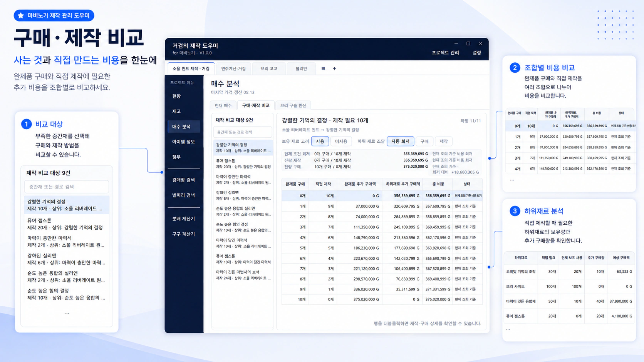The width and height of the screenshot is (644, 362).
Task: Open 프로젝트 관리 in title bar
Action: (x=445, y=53)
